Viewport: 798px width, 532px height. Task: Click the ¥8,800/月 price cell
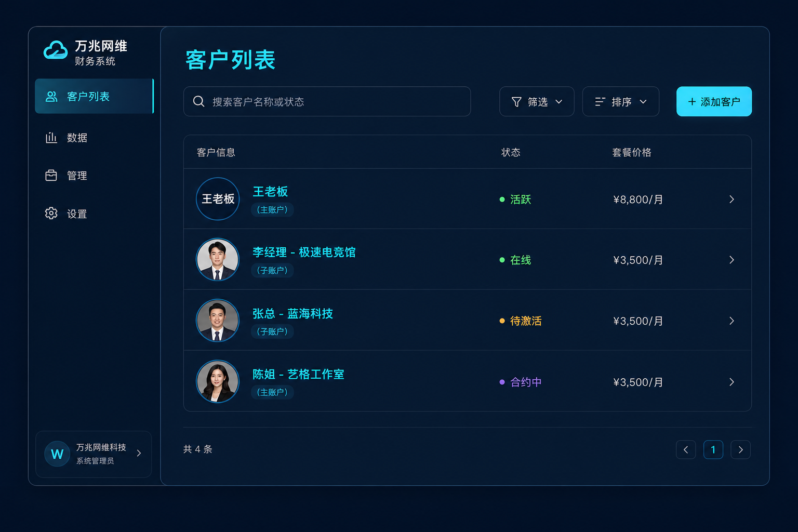[x=638, y=199]
